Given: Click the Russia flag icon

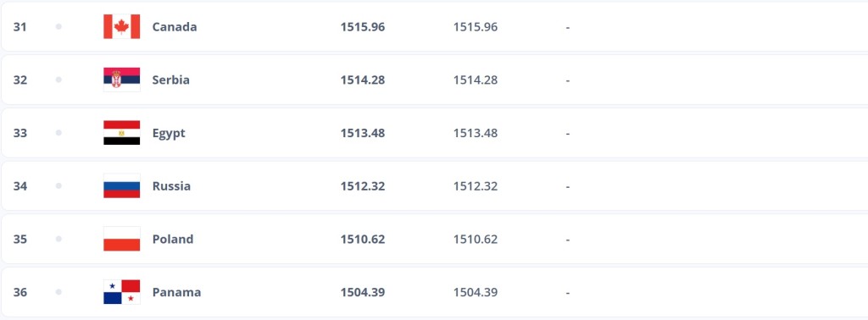Looking at the screenshot, I should 122,185.
